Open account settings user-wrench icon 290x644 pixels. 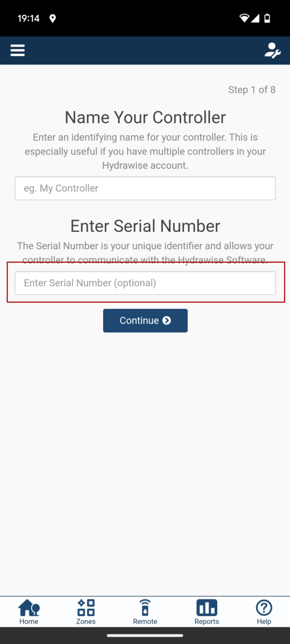pos(272,50)
